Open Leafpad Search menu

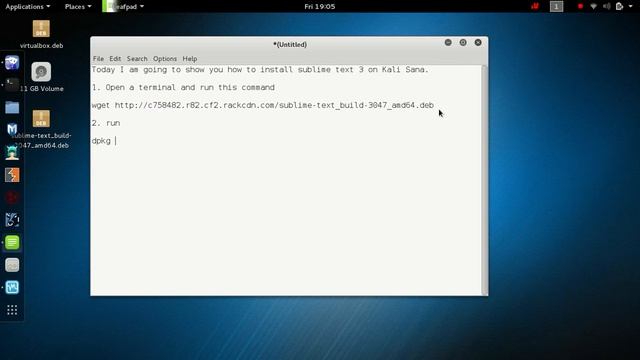pos(137,59)
